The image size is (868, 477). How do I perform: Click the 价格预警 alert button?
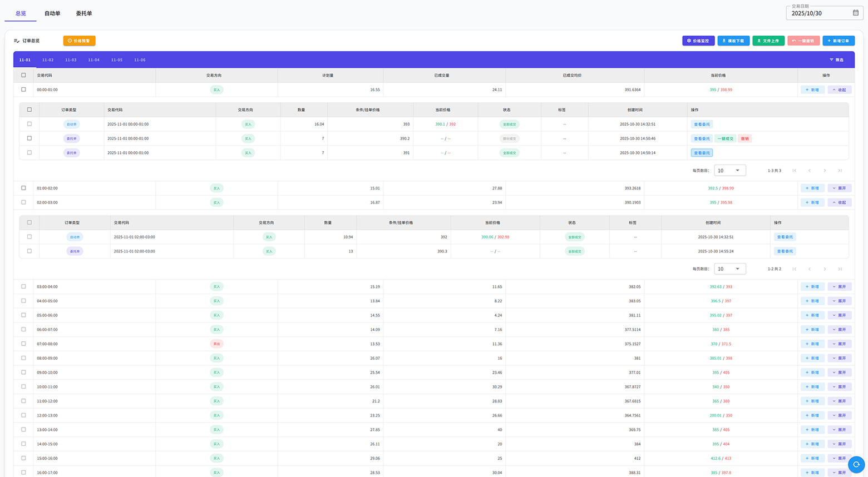point(79,41)
